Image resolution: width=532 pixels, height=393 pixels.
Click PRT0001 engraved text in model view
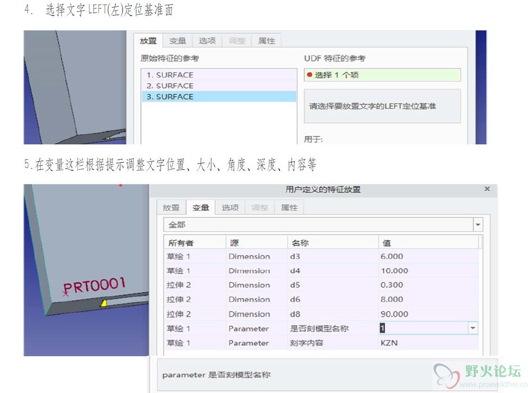94,285
